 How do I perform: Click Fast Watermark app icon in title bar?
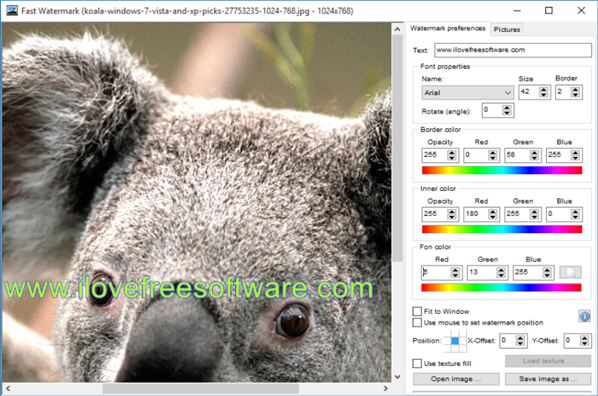tap(12, 10)
